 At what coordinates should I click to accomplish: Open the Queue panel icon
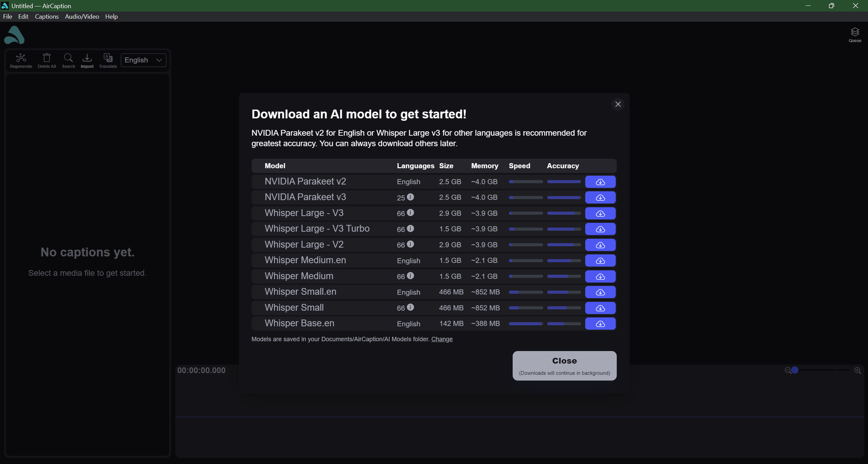click(x=855, y=35)
